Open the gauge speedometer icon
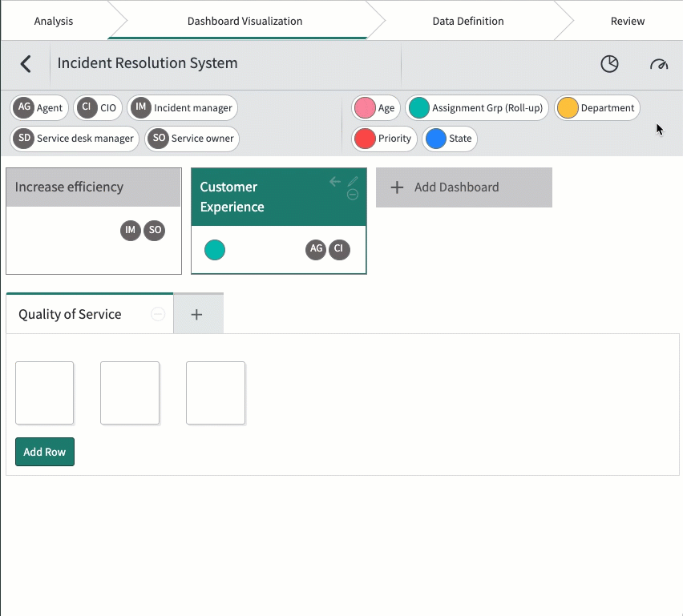This screenshot has width=683, height=616. click(659, 64)
